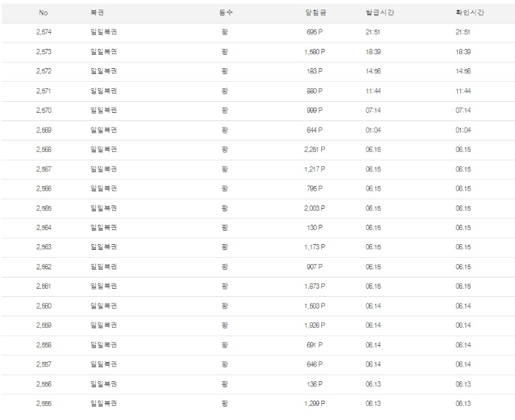Image resolution: width=515 pixels, height=420 pixels.
Task: Click the 2,251 P prize amount
Action: click(315, 149)
